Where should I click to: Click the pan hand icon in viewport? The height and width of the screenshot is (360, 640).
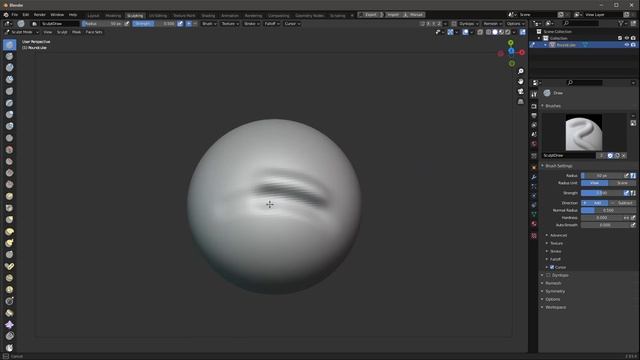[521, 82]
